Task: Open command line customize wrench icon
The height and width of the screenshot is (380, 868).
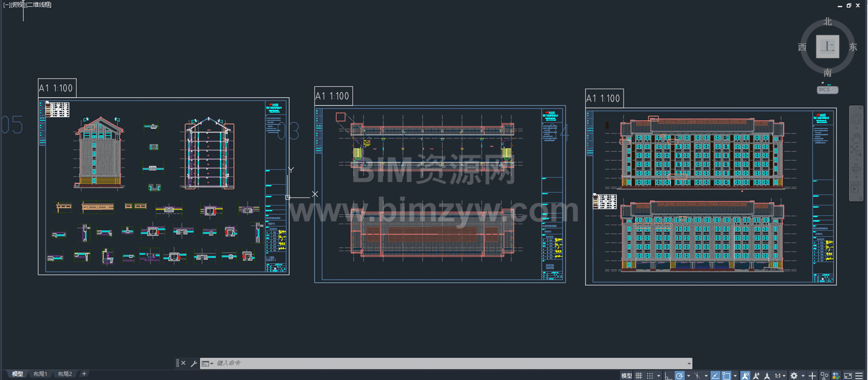Action: pos(194,363)
